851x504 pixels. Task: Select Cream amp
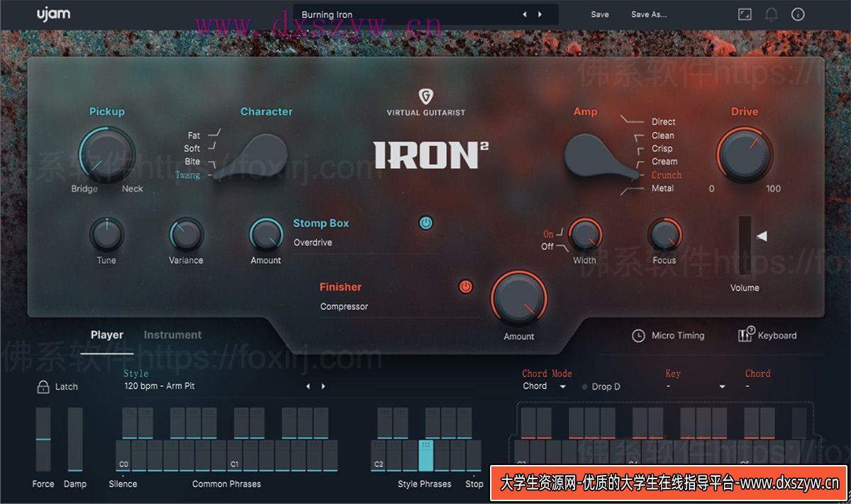(664, 162)
